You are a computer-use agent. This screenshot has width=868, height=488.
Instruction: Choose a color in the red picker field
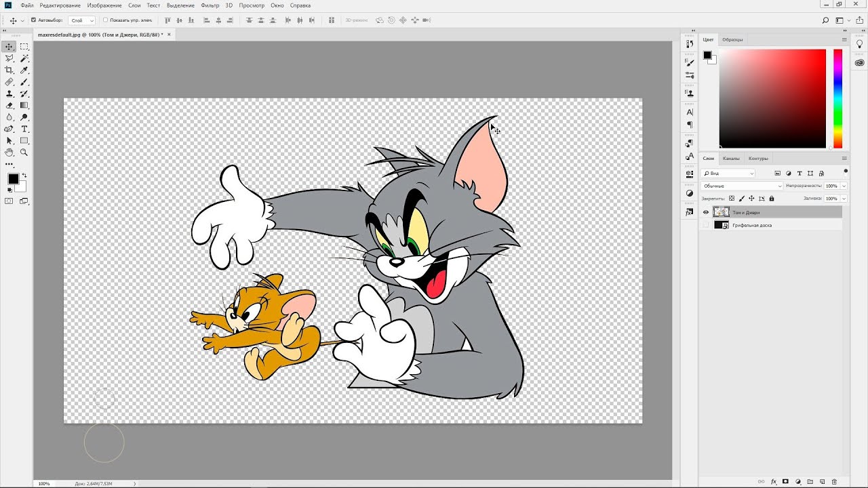pos(772,98)
